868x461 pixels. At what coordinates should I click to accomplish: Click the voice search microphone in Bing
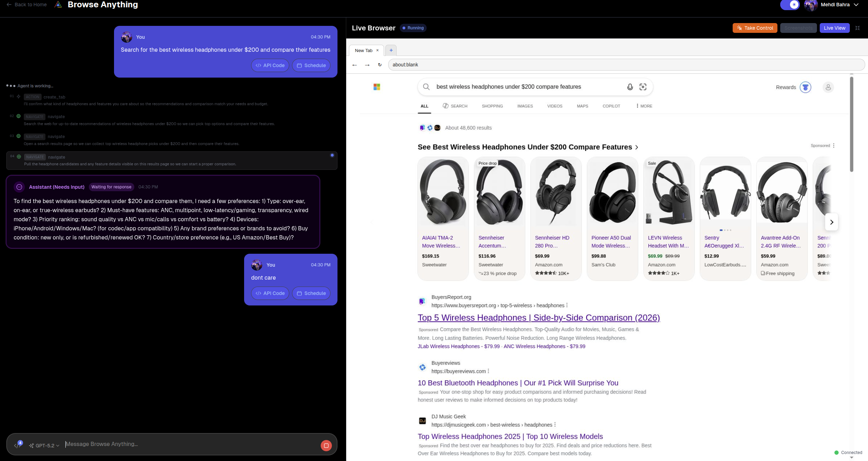click(630, 87)
